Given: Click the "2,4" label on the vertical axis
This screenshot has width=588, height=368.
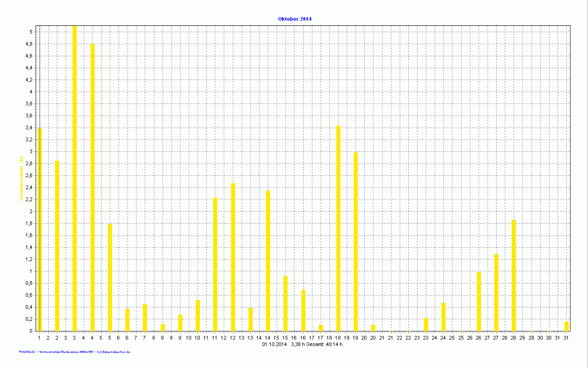Looking at the screenshot, I should (29, 187).
